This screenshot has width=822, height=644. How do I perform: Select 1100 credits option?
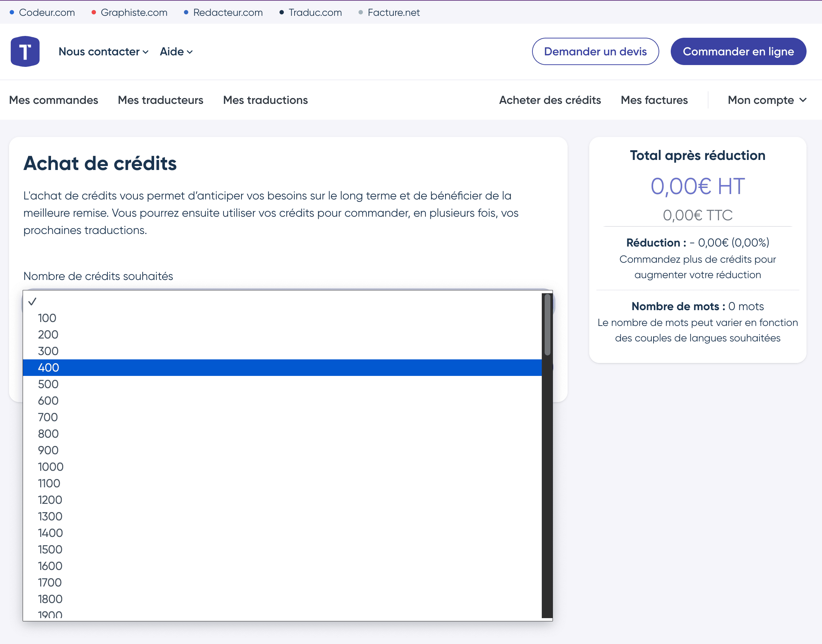pos(282,484)
